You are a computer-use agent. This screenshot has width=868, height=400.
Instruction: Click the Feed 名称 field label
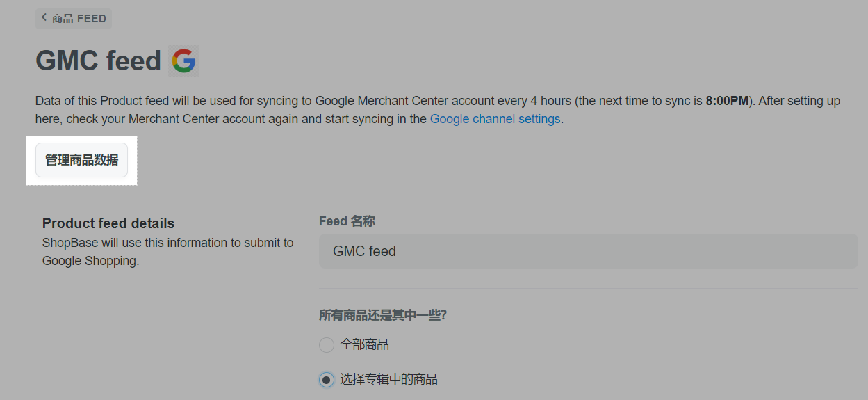click(x=347, y=221)
